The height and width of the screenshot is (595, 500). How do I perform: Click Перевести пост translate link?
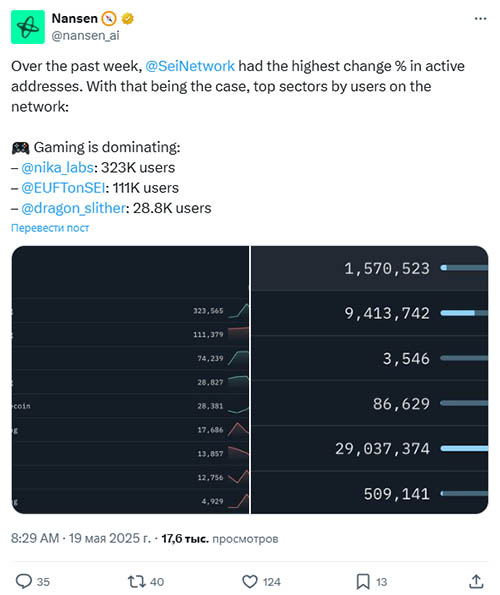pos(50,228)
